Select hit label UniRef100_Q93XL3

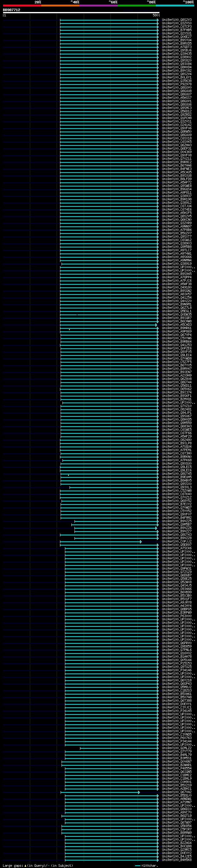177,487
